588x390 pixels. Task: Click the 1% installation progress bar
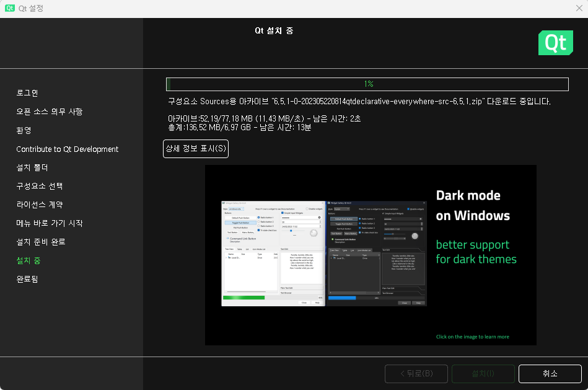pos(367,84)
